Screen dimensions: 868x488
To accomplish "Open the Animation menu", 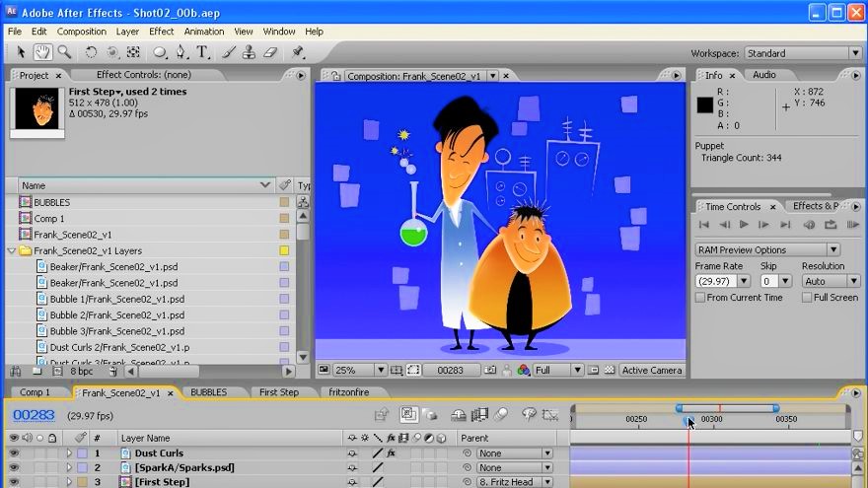I will coord(204,32).
